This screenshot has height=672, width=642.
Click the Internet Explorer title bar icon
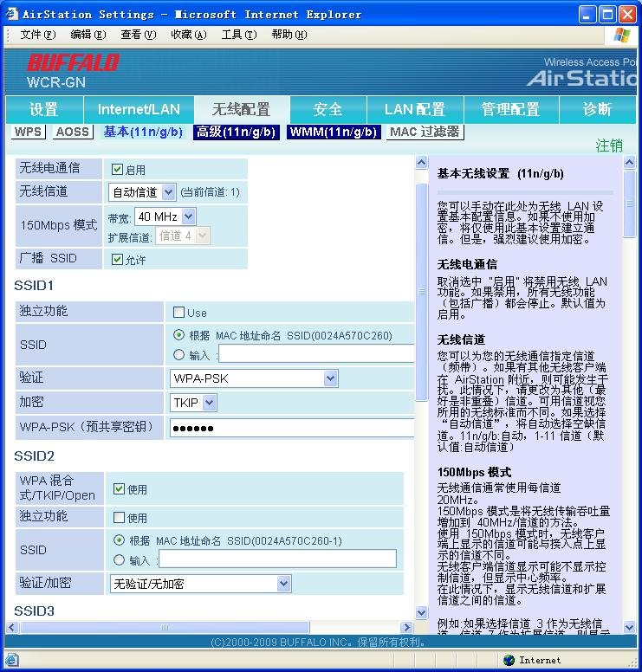(x=11, y=14)
